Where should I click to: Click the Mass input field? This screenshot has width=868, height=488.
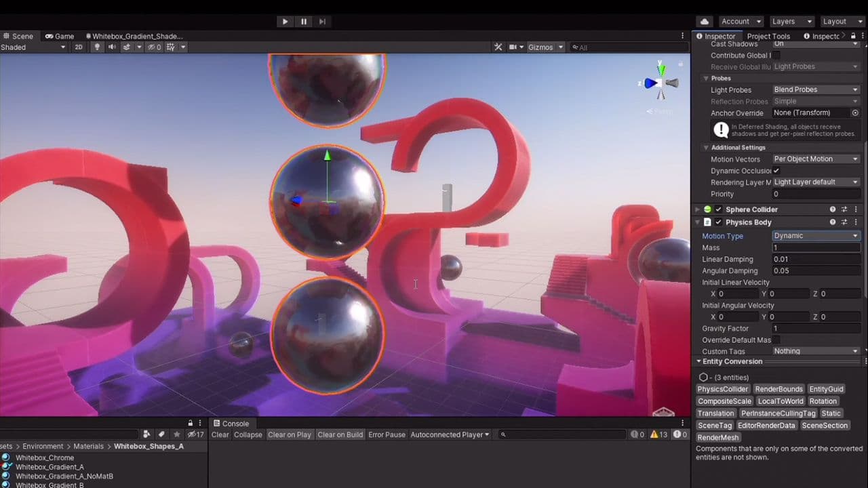816,247
